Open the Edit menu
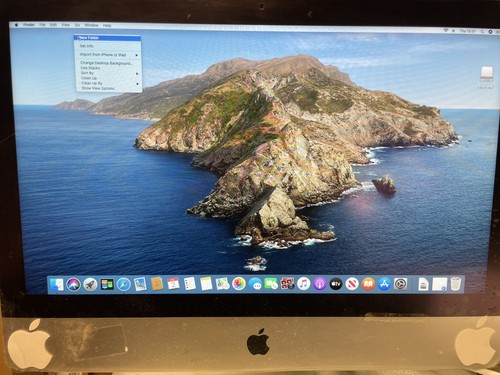500x375 pixels. [53, 25]
